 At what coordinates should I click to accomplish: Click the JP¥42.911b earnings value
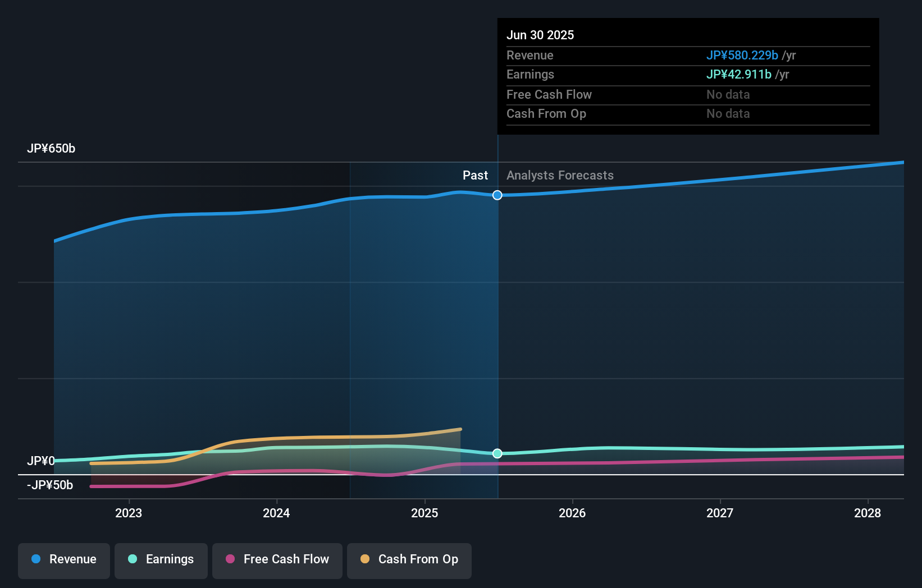point(739,75)
